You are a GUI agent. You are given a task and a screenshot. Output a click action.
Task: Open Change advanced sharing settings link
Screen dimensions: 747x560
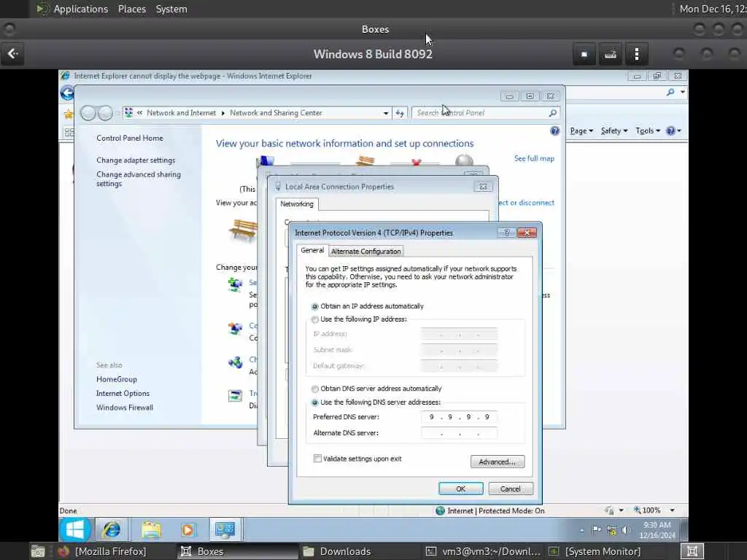click(x=139, y=179)
